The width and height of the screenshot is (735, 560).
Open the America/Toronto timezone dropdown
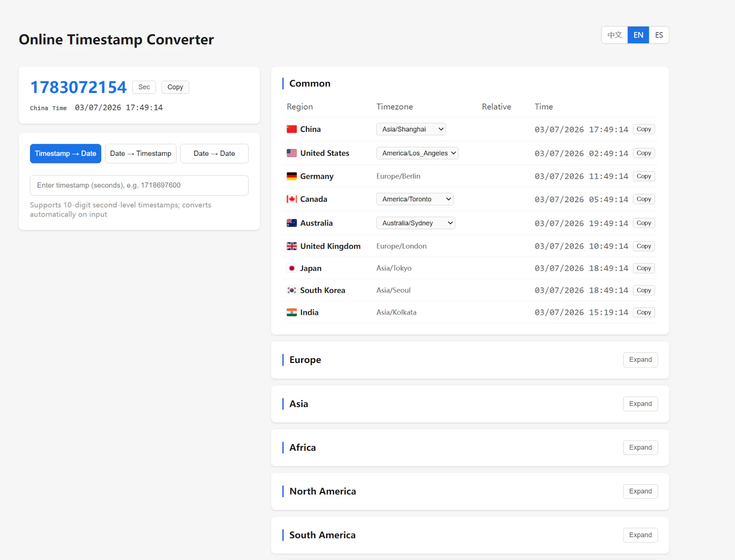[415, 199]
